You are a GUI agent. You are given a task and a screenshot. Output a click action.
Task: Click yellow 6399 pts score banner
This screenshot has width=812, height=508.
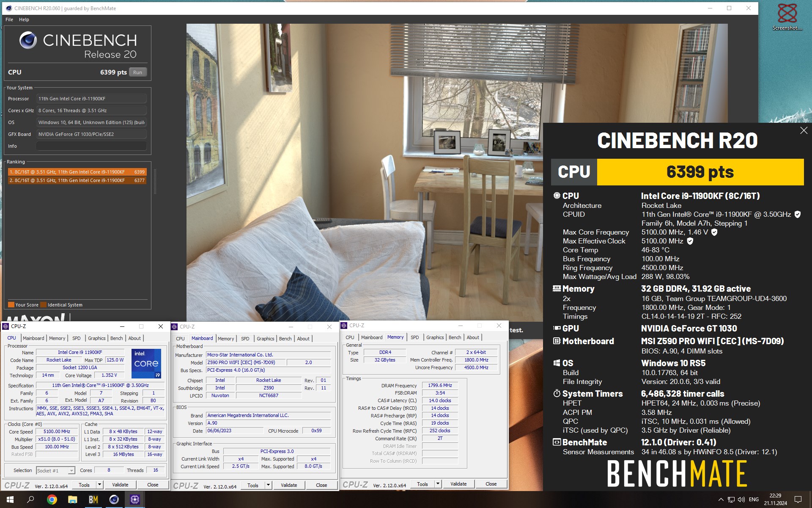(700, 172)
